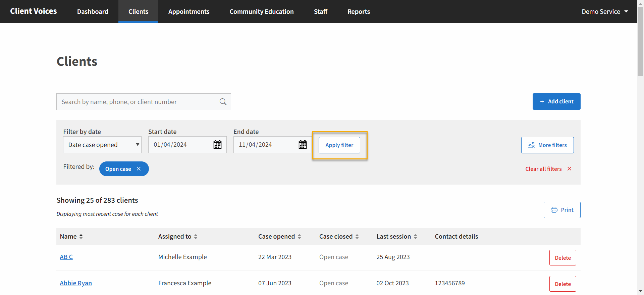Select the last session 25 Aug 2023
This screenshot has height=295, width=644.
point(393,257)
